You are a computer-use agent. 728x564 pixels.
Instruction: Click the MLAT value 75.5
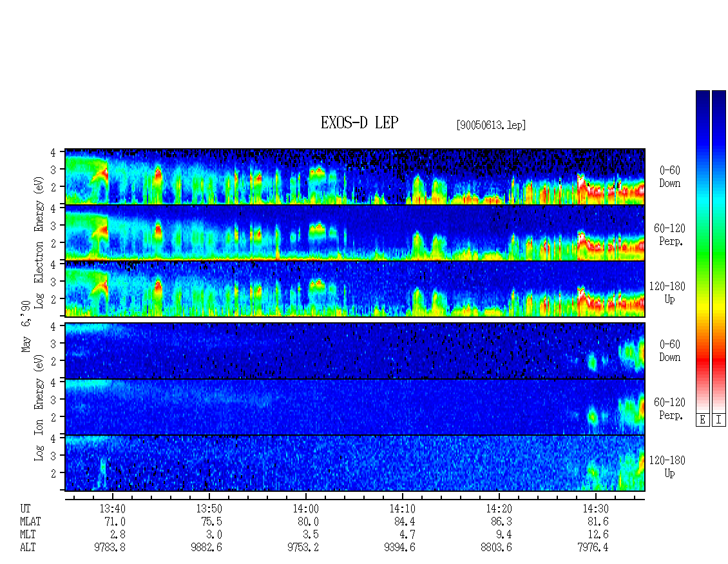(x=212, y=521)
